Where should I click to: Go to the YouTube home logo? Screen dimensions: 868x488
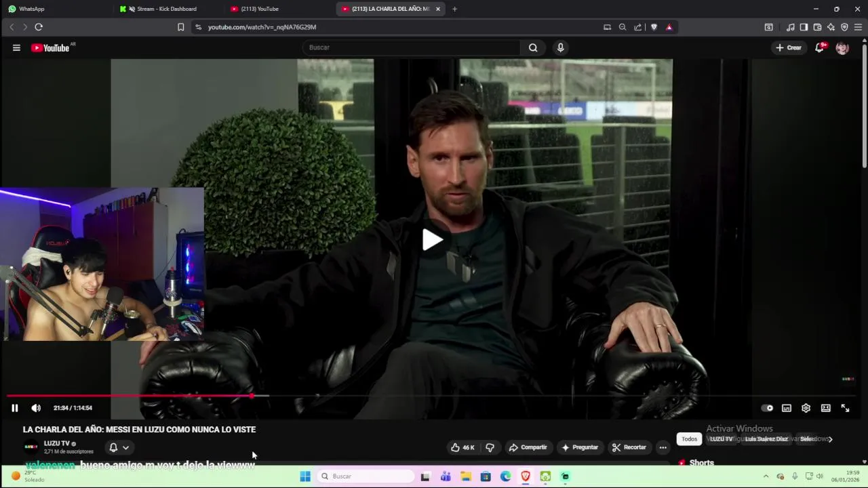point(51,47)
